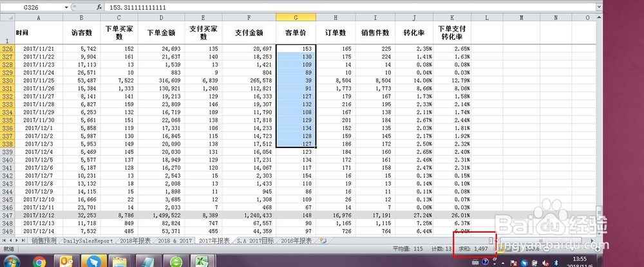This screenshot has width=644, height=267.
Task: Click the vertical scrollbar down arrow
Action: (x=600, y=232)
